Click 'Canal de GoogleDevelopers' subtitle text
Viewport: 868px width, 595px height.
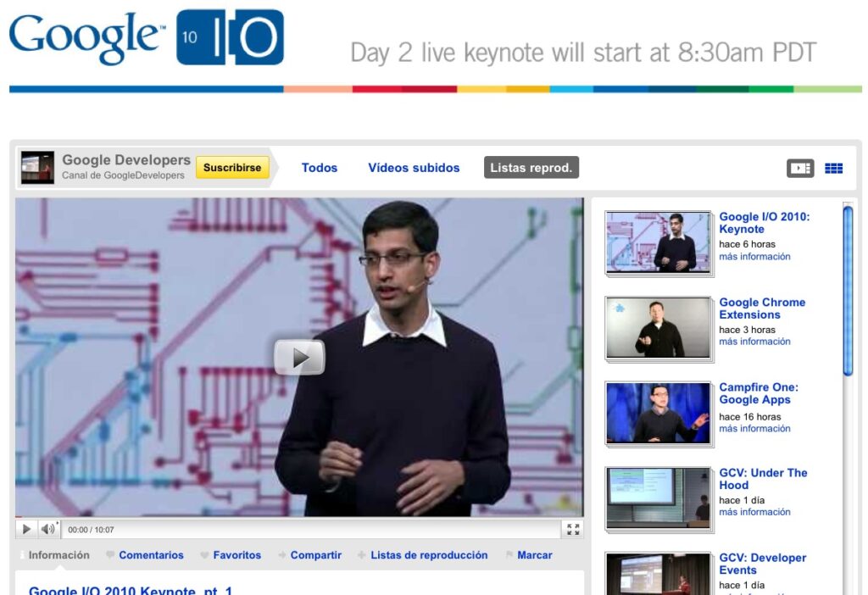(x=123, y=175)
